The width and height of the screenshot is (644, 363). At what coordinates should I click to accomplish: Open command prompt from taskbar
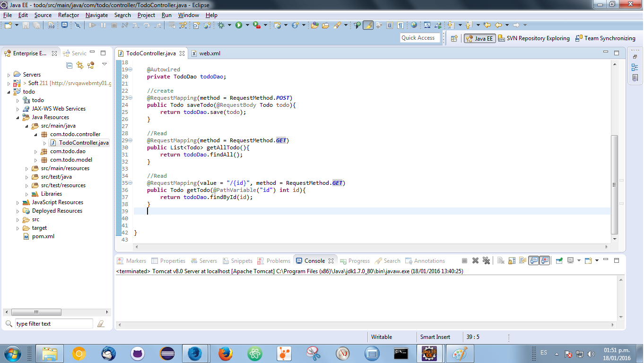click(401, 353)
